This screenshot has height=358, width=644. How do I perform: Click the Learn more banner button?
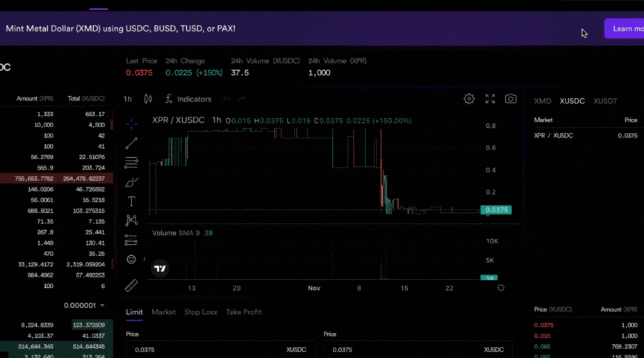(x=624, y=29)
